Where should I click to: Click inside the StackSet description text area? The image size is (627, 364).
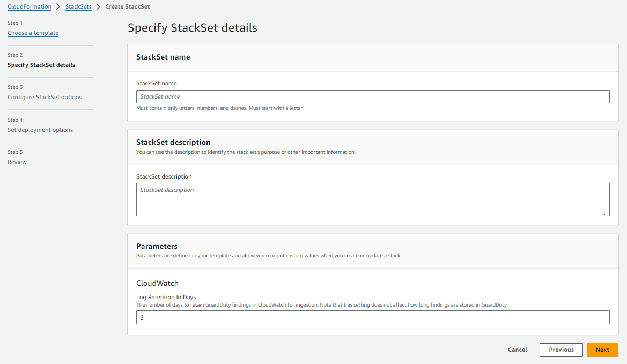tap(373, 198)
